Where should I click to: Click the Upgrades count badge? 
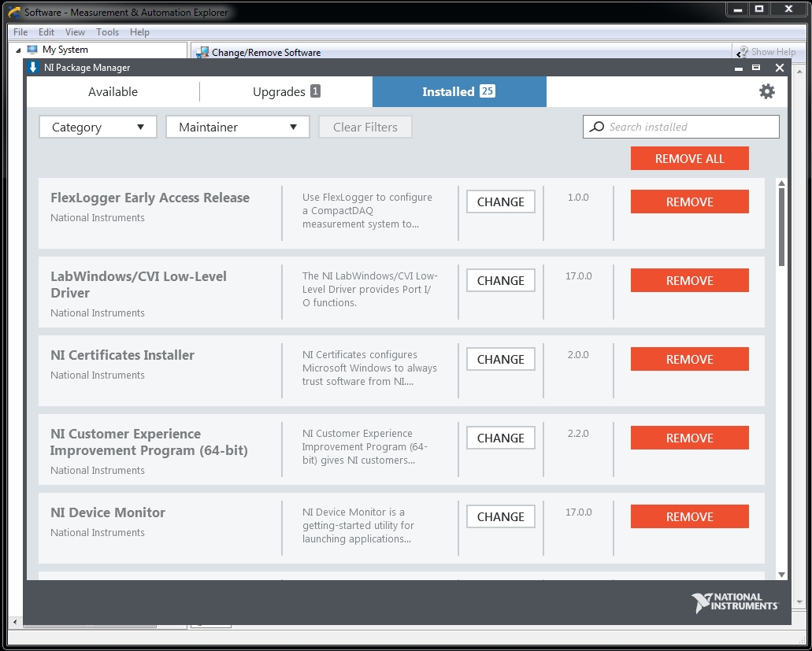[x=315, y=91]
